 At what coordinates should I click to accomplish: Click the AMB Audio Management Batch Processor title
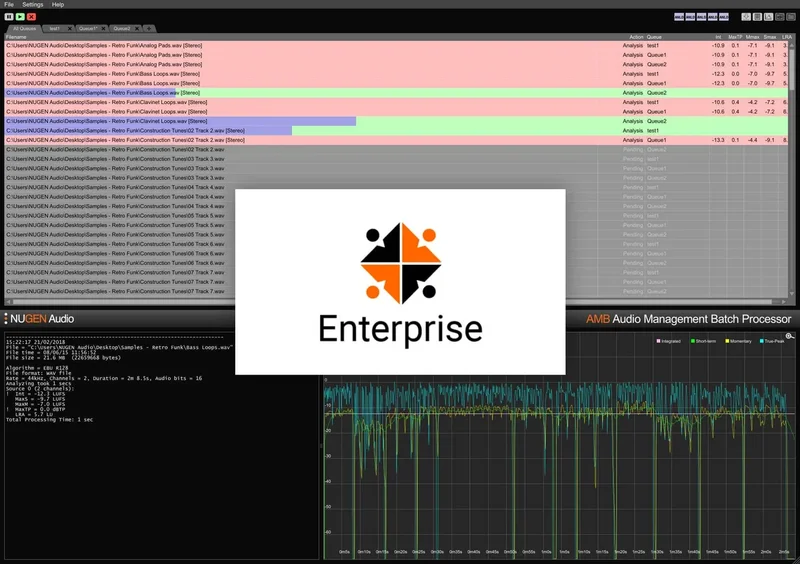(688, 319)
